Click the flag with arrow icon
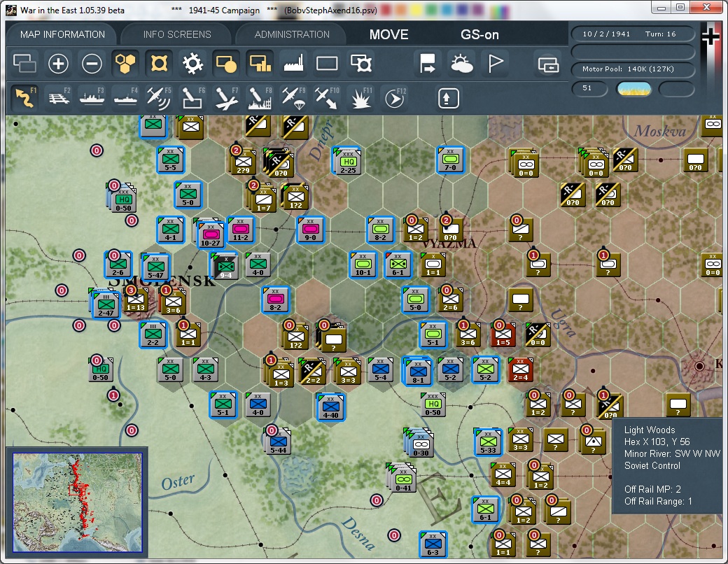This screenshot has width=728, height=564. click(427, 63)
